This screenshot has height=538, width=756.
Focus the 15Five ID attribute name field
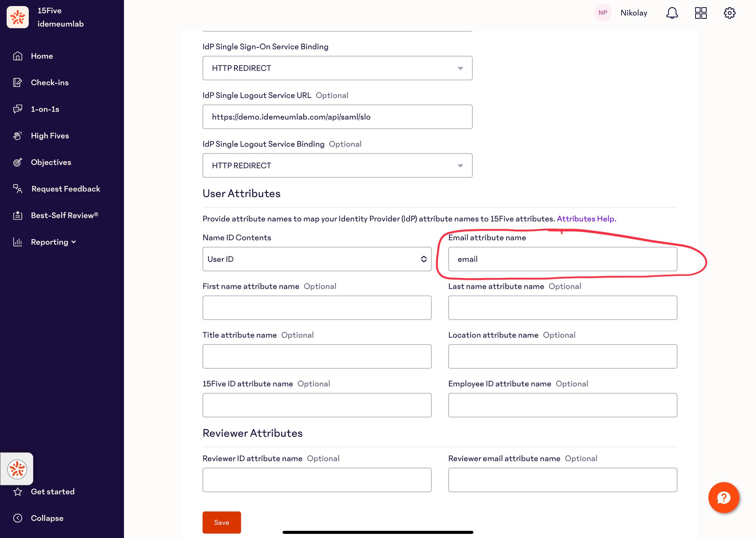317,405
